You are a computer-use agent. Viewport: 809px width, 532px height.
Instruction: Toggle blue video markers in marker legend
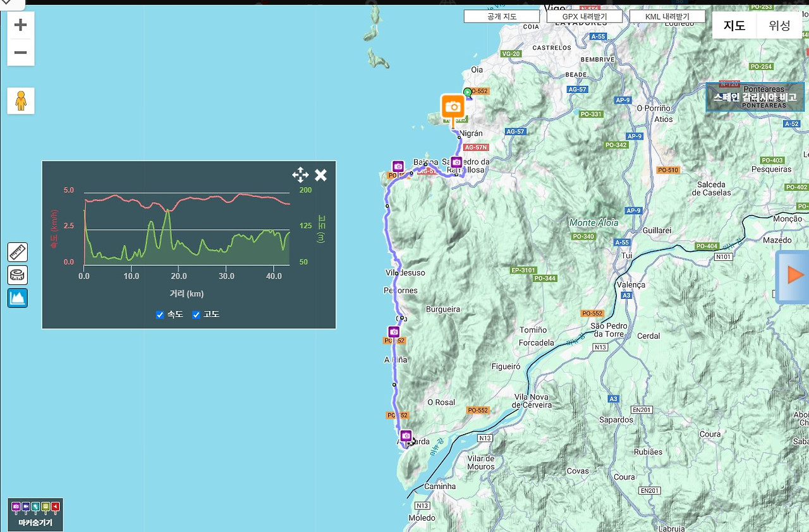click(x=26, y=506)
